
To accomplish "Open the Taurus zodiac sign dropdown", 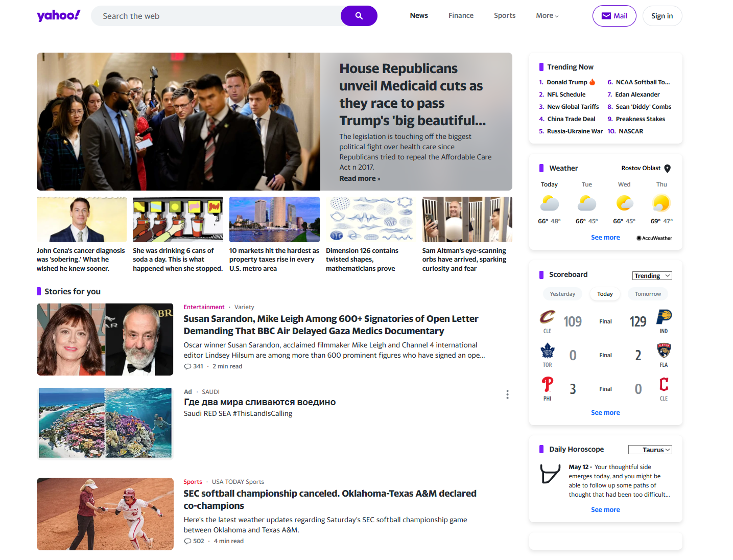I will [650, 450].
